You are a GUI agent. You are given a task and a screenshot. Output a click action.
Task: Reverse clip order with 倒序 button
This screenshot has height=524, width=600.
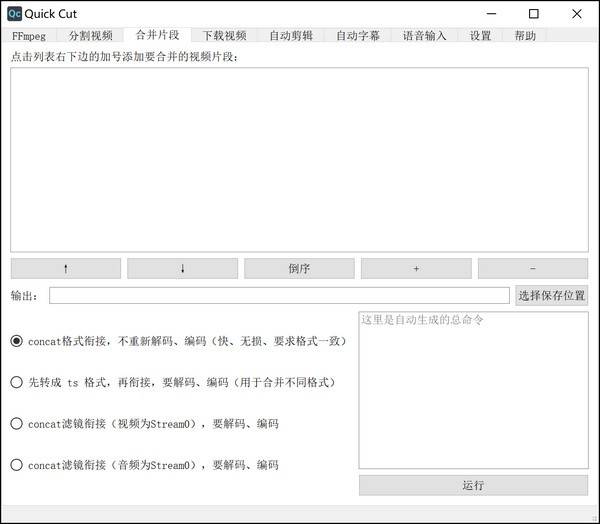point(299,268)
